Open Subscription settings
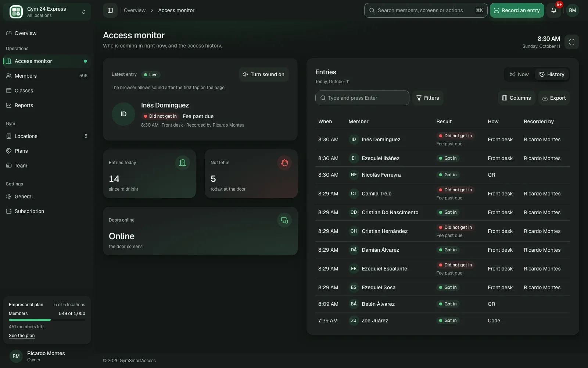Screen dimensions: 588x368 [x=47, y=211]
